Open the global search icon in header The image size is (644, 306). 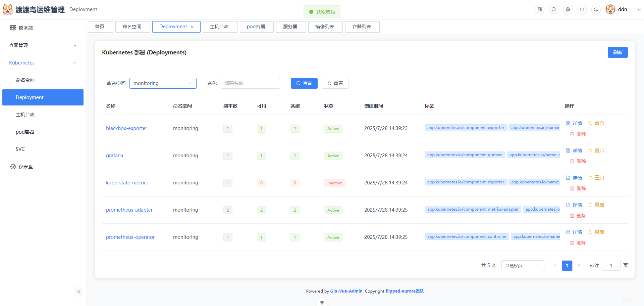553,9
